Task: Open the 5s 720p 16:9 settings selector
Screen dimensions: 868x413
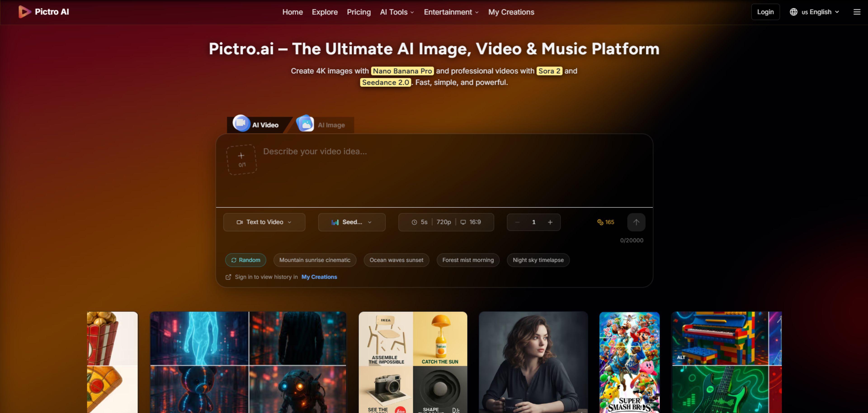Action: 446,222
